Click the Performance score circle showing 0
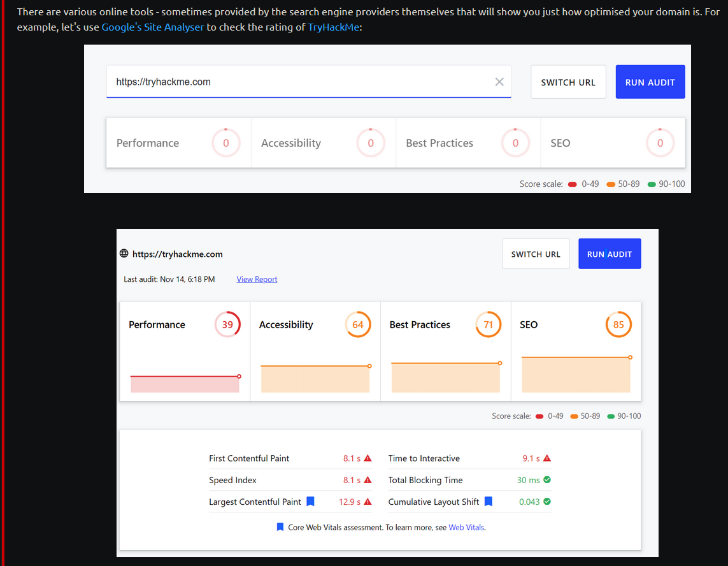 tap(226, 143)
